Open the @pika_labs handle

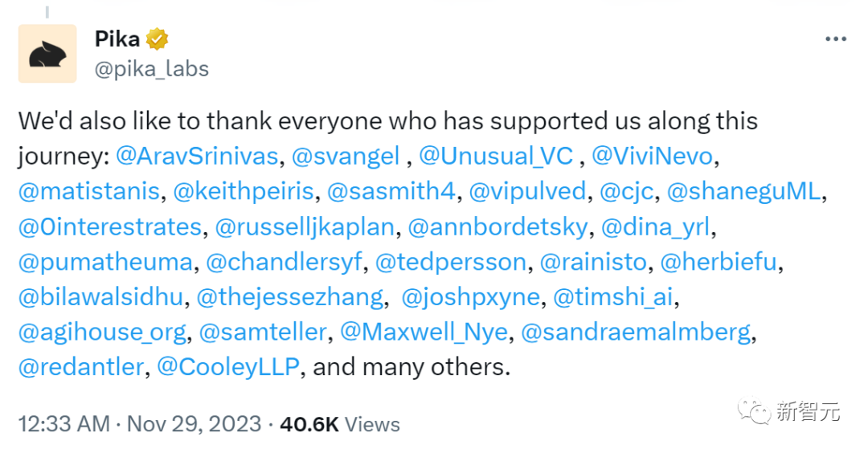tap(152, 69)
